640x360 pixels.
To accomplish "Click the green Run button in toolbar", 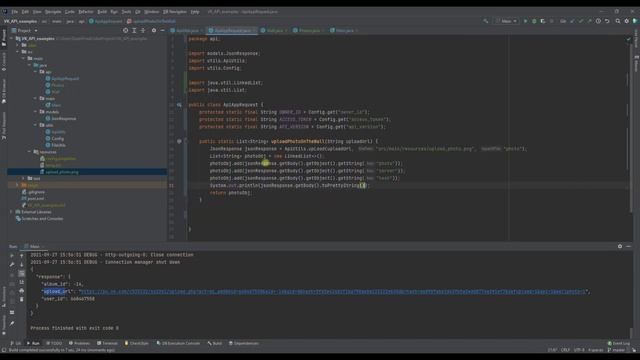I will point(525,21).
